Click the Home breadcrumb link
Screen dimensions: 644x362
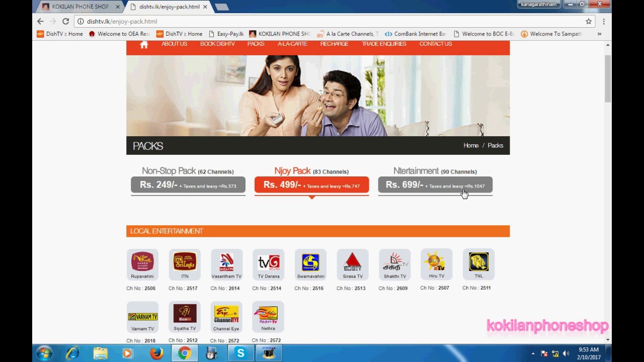tap(471, 145)
